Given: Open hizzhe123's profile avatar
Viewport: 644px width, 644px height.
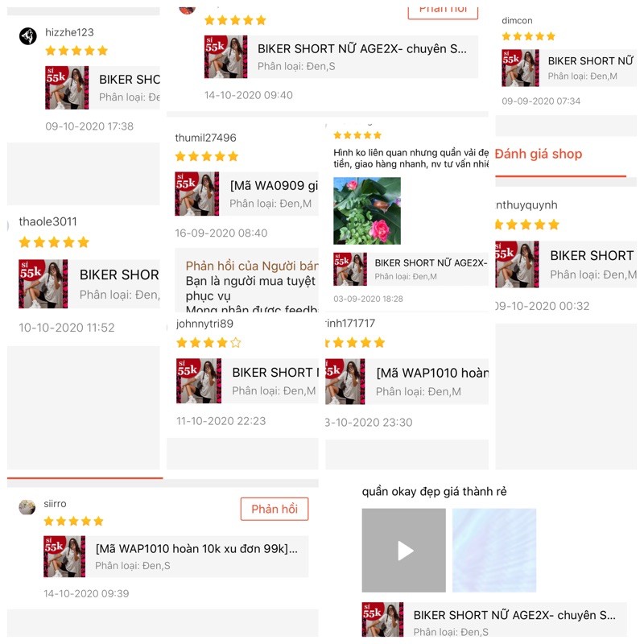Looking at the screenshot, I should click(x=28, y=36).
